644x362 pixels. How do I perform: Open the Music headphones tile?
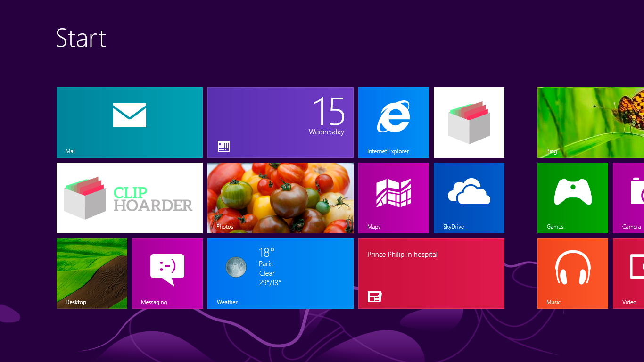pyautogui.click(x=573, y=273)
